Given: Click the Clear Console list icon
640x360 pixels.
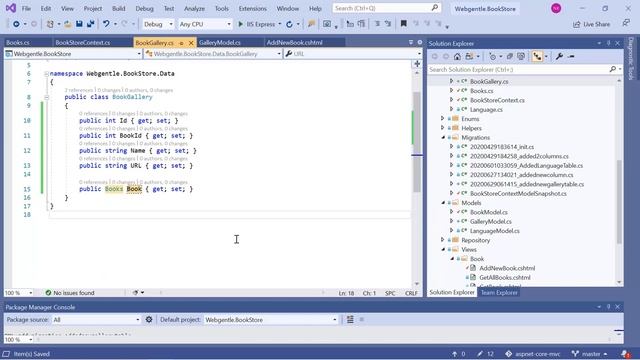Looking at the screenshot, I should click(x=350, y=320).
